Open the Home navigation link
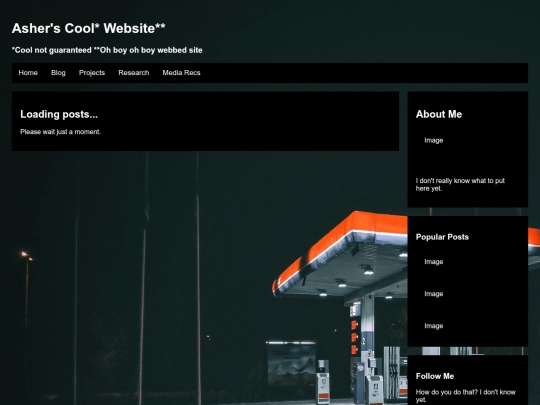Viewport: 540px width, 405px height. click(x=28, y=73)
